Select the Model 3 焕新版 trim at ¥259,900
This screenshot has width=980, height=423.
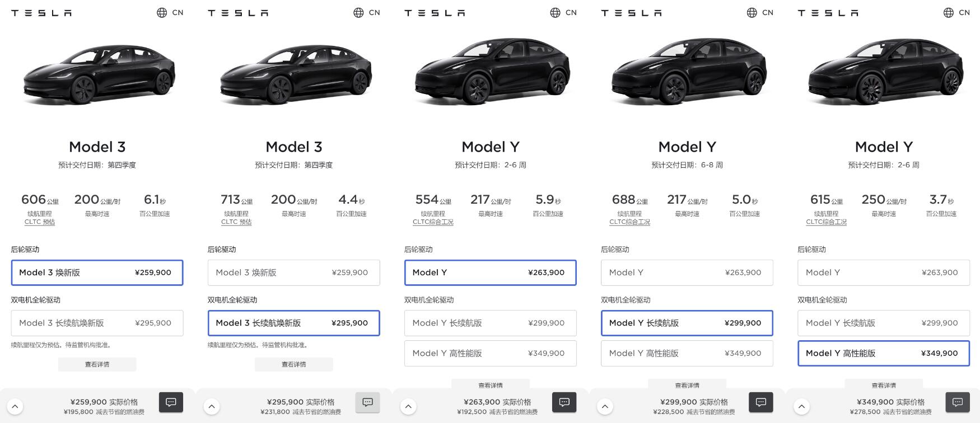97,272
